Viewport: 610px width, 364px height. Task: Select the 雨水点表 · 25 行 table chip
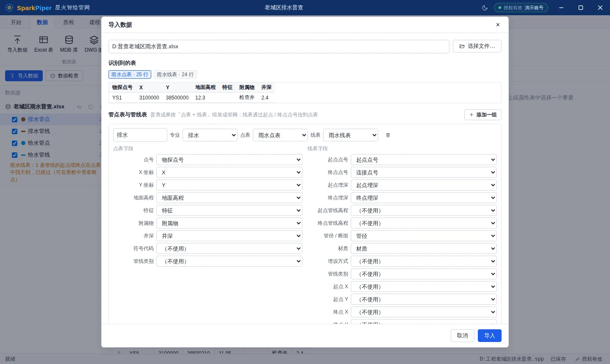click(130, 74)
